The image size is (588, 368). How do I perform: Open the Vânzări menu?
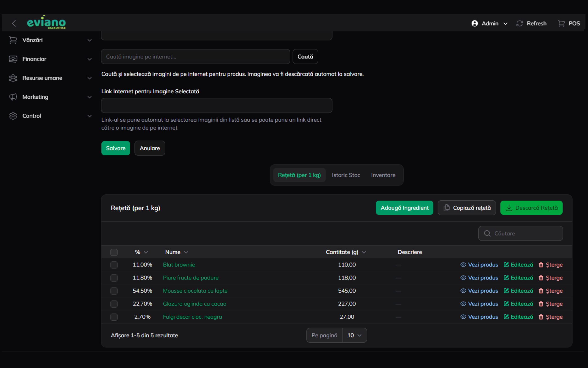coord(50,40)
